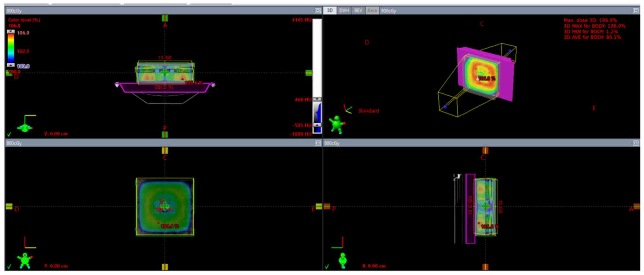
Task: Select the lower blue field point in 3D view
Action: click(445, 107)
